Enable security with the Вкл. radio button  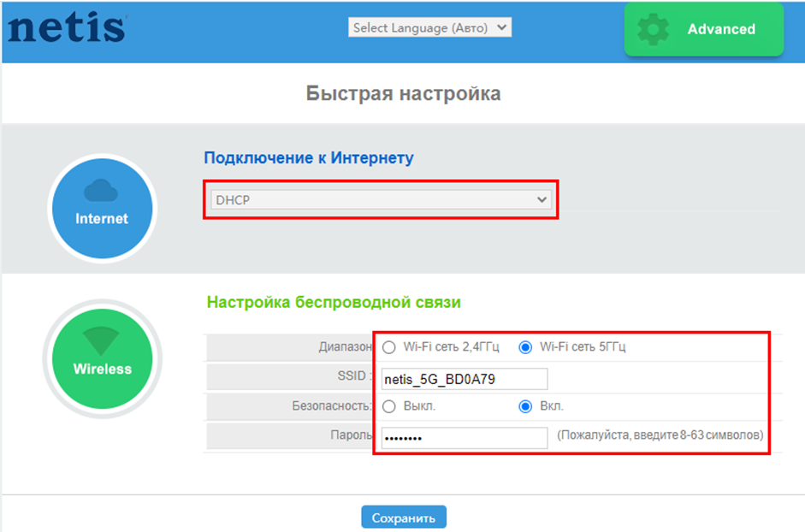click(525, 406)
